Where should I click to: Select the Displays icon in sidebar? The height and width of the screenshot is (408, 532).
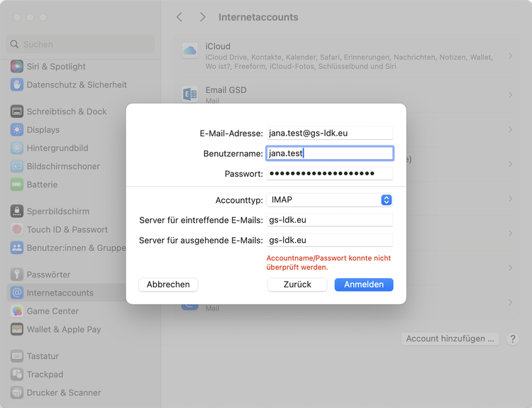click(17, 130)
